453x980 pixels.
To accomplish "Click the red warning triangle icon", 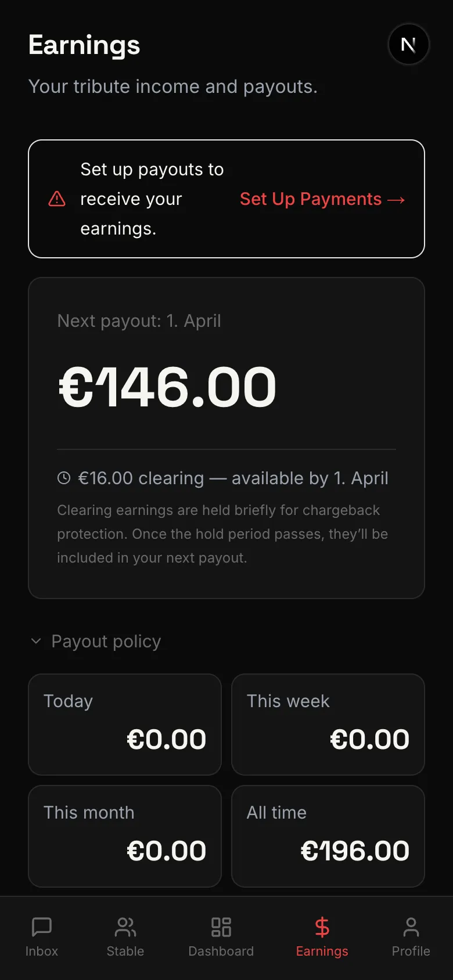I will coord(57,199).
